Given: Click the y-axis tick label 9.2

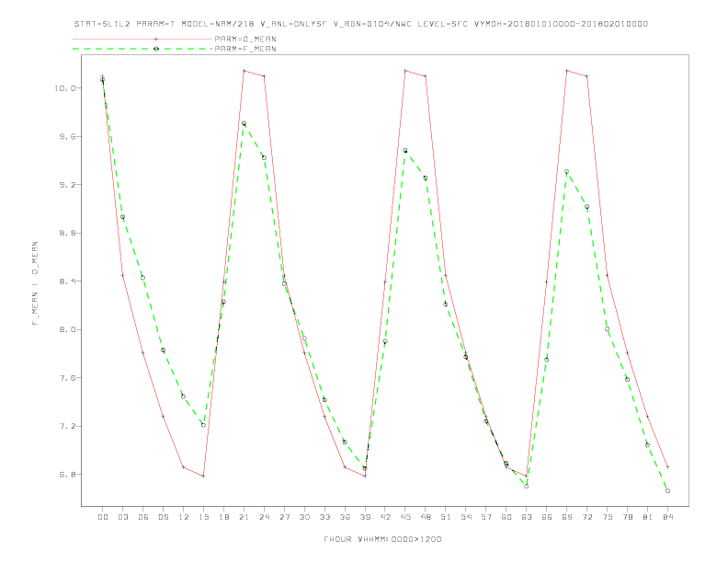Looking at the screenshot, I should pos(68,185).
